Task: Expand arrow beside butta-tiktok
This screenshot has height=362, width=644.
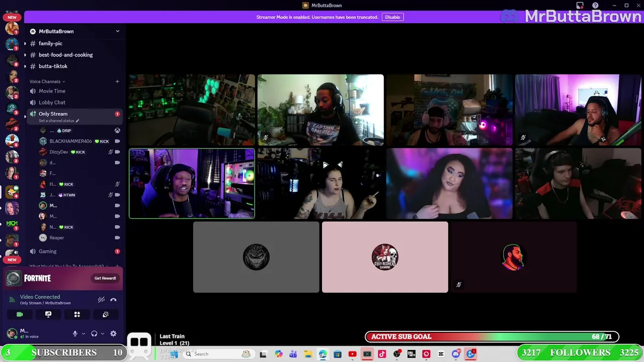Action: click(x=25, y=66)
